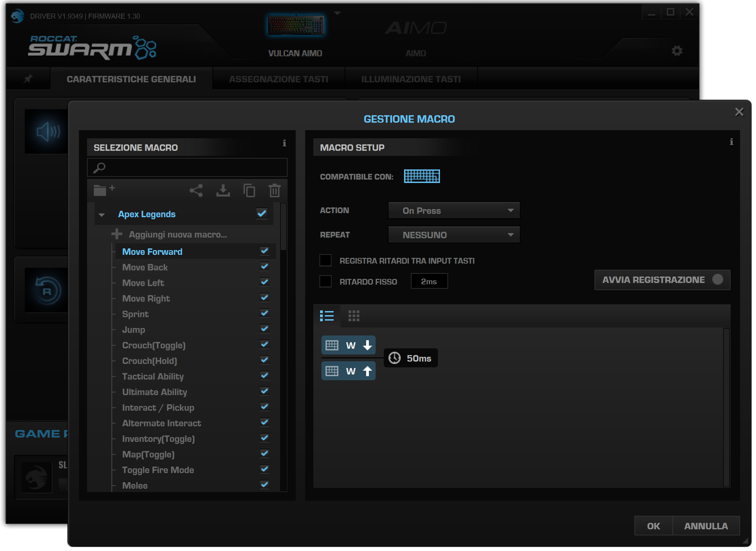Select the W key down step
756x551 pixels.
pyautogui.click(x=348, y=345)
